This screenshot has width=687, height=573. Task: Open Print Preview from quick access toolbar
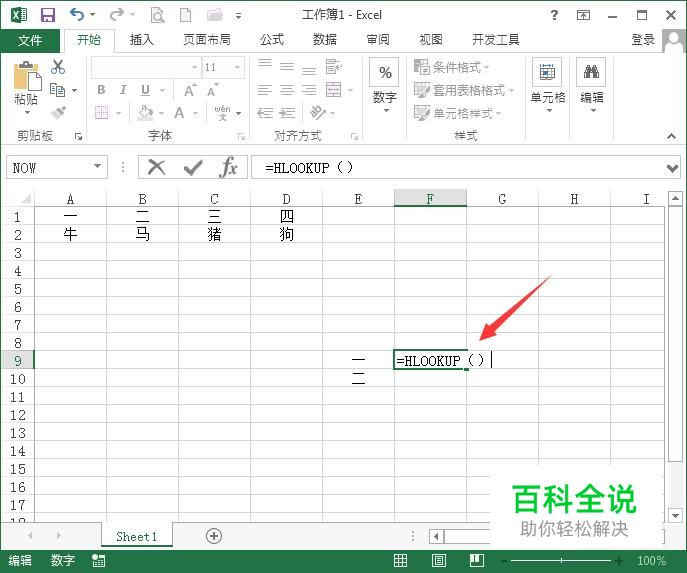tap(157, 15)
